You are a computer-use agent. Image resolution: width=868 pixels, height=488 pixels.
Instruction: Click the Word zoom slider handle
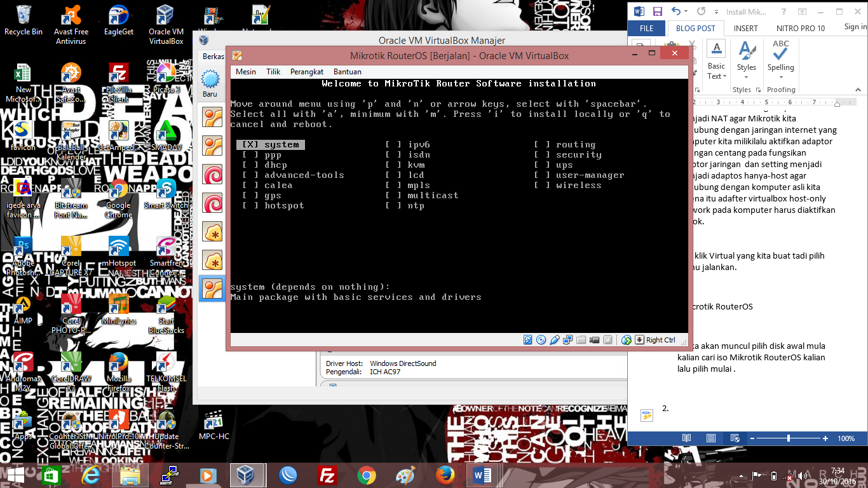(789, 438)
